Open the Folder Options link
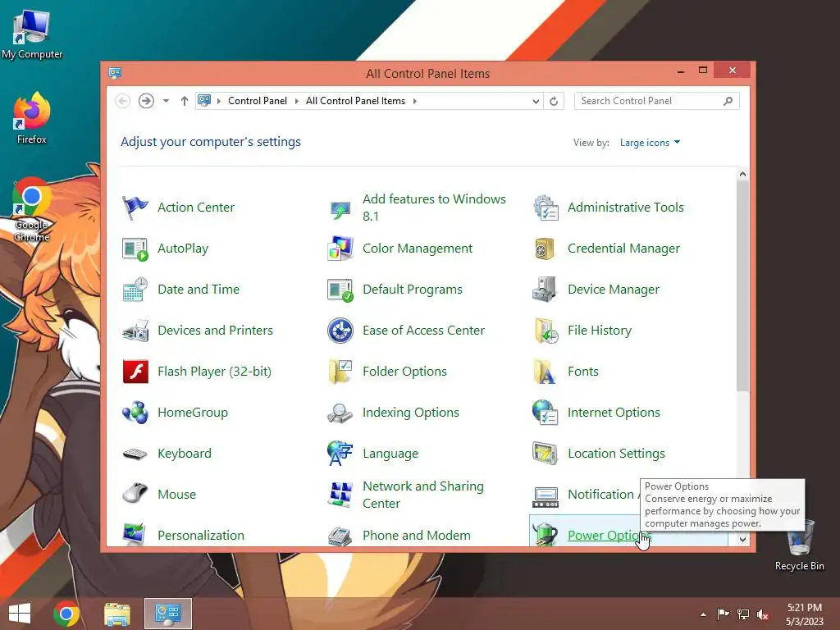Viewport: 840px width, 630px height. click(x=404, y=372)
